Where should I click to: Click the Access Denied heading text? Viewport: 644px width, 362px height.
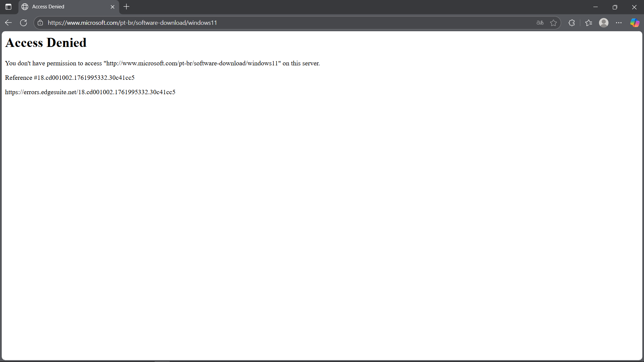click(x=46, y=43)
